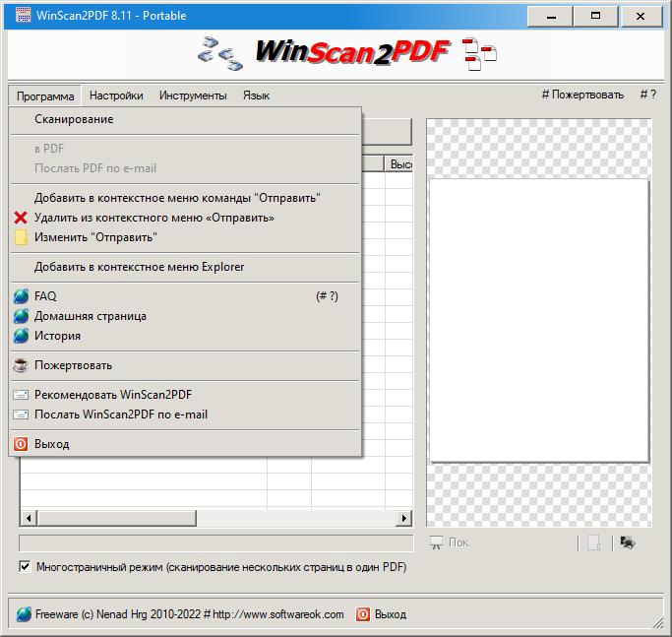Minimize the WinScan2PDF window
Image resolution: width=672 pixels, height=637 pixels.
point(551,17)
